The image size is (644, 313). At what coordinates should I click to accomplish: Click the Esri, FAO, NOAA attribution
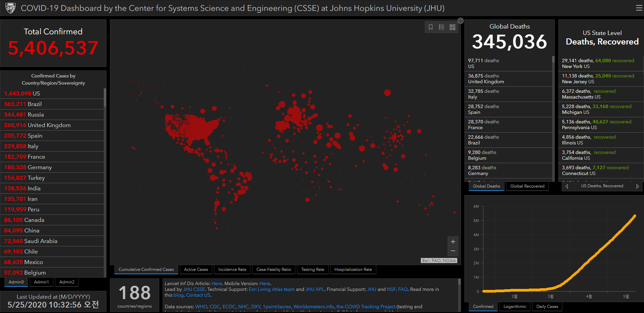point(439,261)
